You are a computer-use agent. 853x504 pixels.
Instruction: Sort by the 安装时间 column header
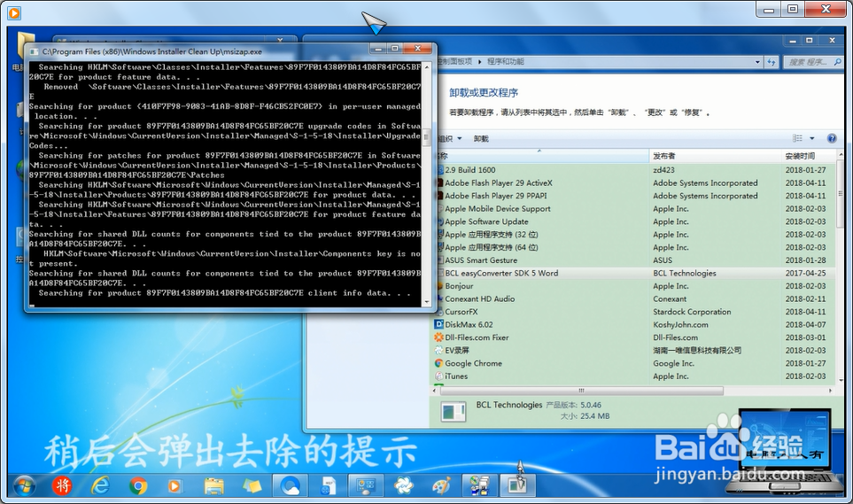click(x=809, y=156)
